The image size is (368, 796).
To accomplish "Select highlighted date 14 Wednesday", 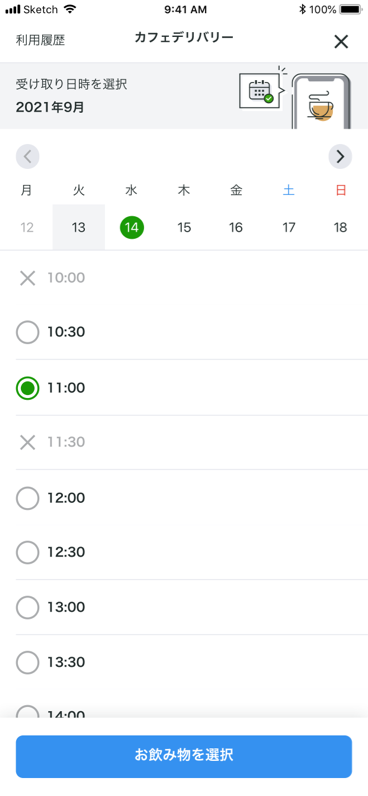I will (x=131, y=227).
